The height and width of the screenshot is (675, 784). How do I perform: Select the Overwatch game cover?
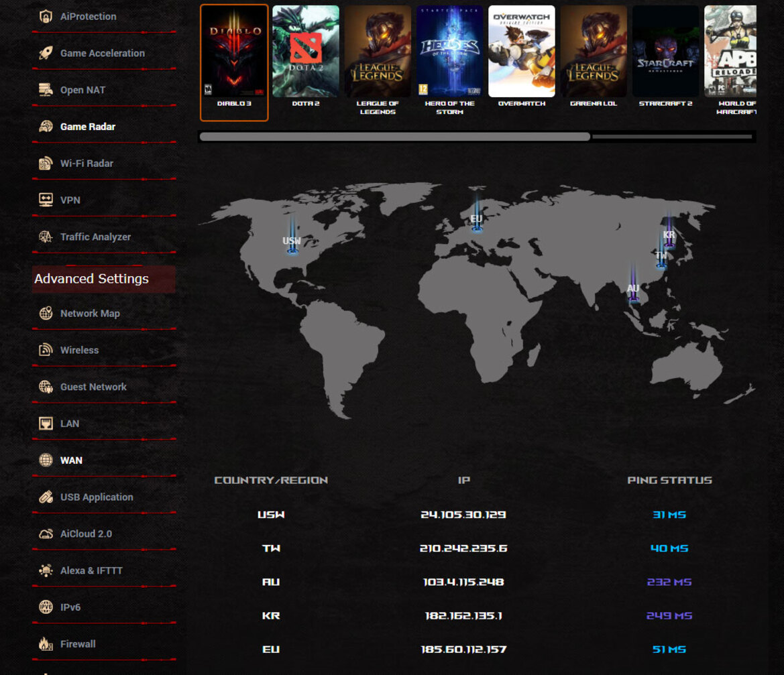522,52
